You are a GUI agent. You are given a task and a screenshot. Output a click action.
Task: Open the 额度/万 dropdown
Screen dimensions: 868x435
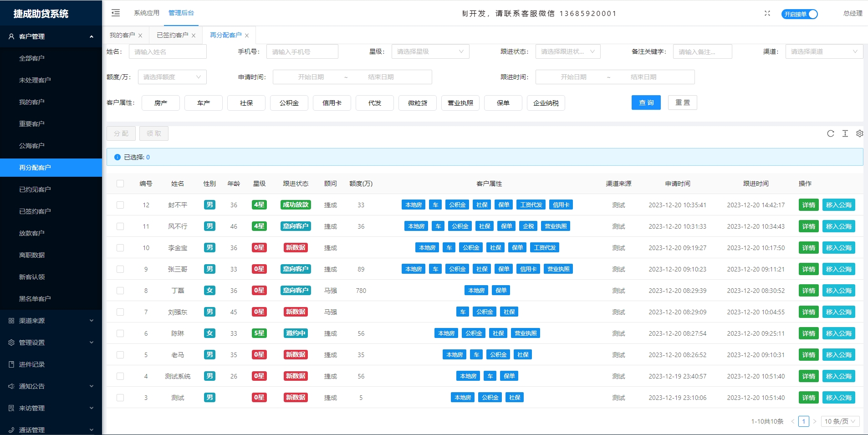point(172,77)
